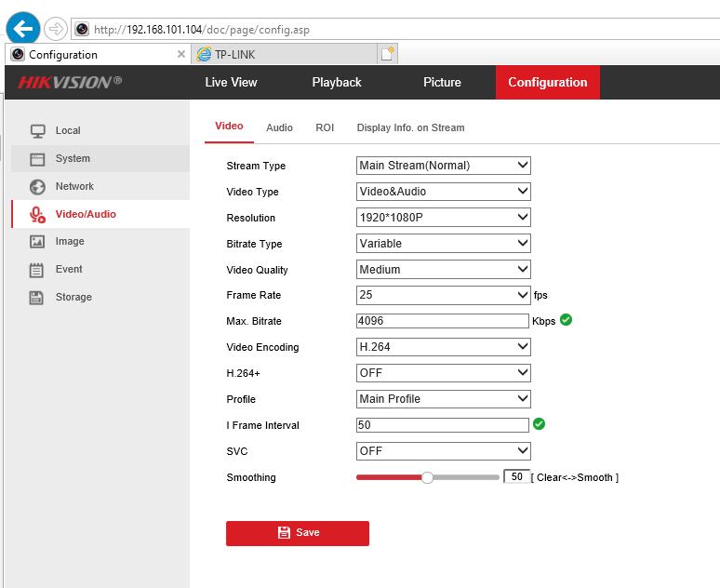
Task: Open the ROI settings tab
Action: [325, 127]
